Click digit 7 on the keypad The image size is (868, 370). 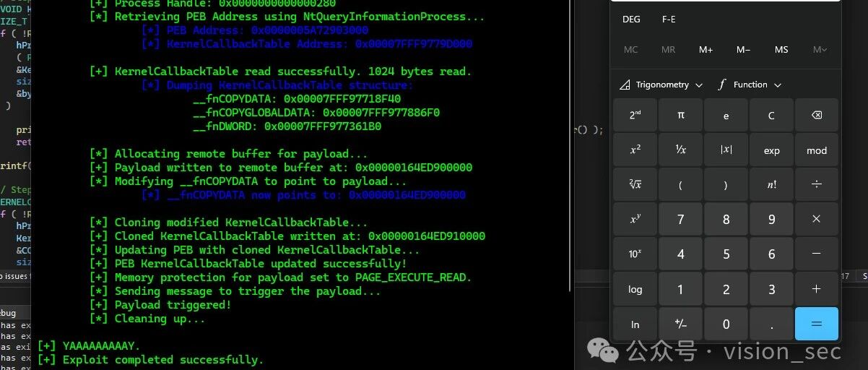(681, 220)
